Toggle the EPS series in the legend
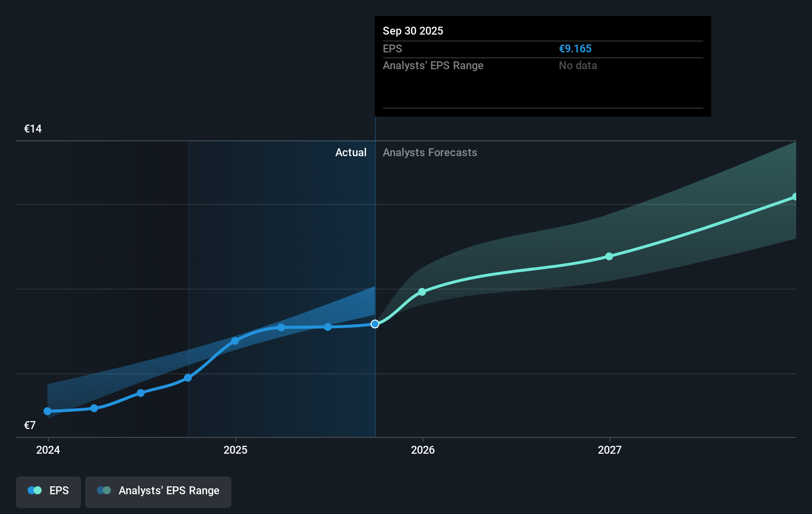This screenshot has height=514, width=812. point(48,490)
